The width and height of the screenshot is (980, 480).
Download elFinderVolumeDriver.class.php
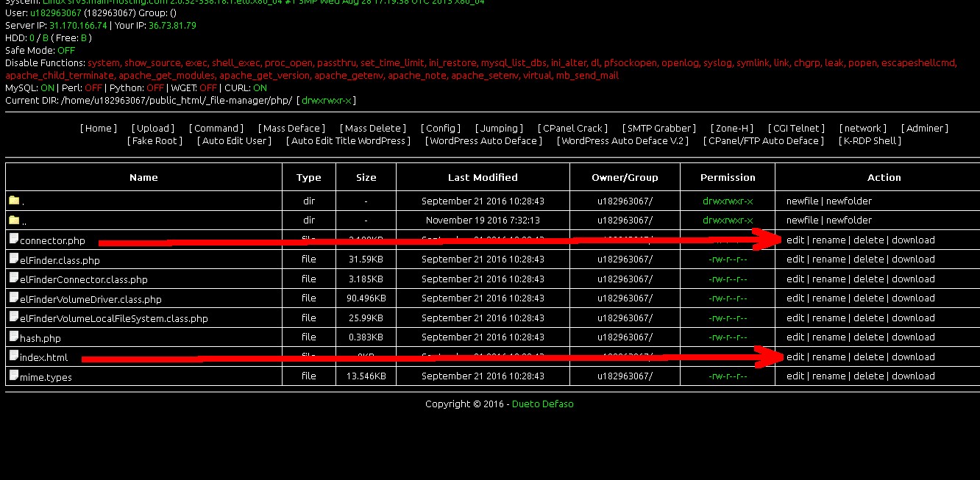pyautogui.click(x=913, y=298)
